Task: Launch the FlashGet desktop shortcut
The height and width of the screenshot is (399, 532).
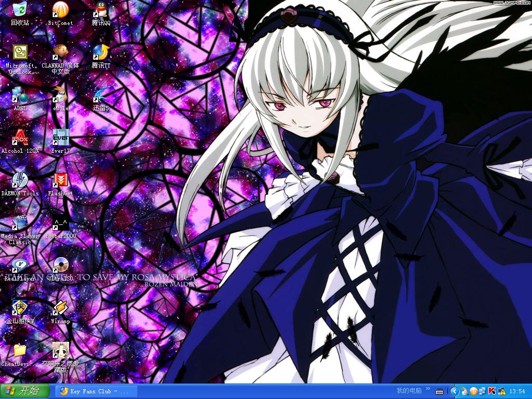Action: point(60,184)
